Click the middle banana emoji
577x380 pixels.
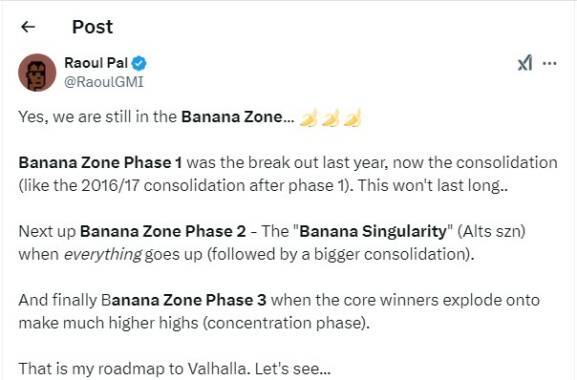(330, 118)
